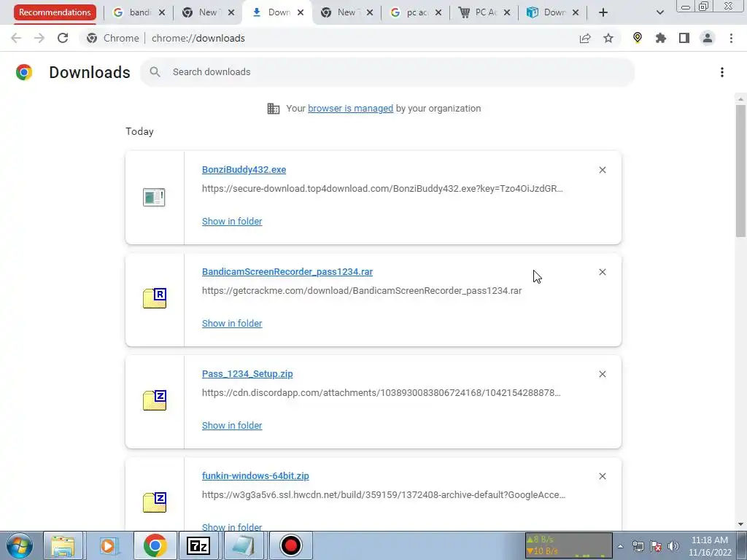This screenshot has width=747, height=560.
Task: Bookmark this page with the star icon
Action: click(x=608, y=38)
